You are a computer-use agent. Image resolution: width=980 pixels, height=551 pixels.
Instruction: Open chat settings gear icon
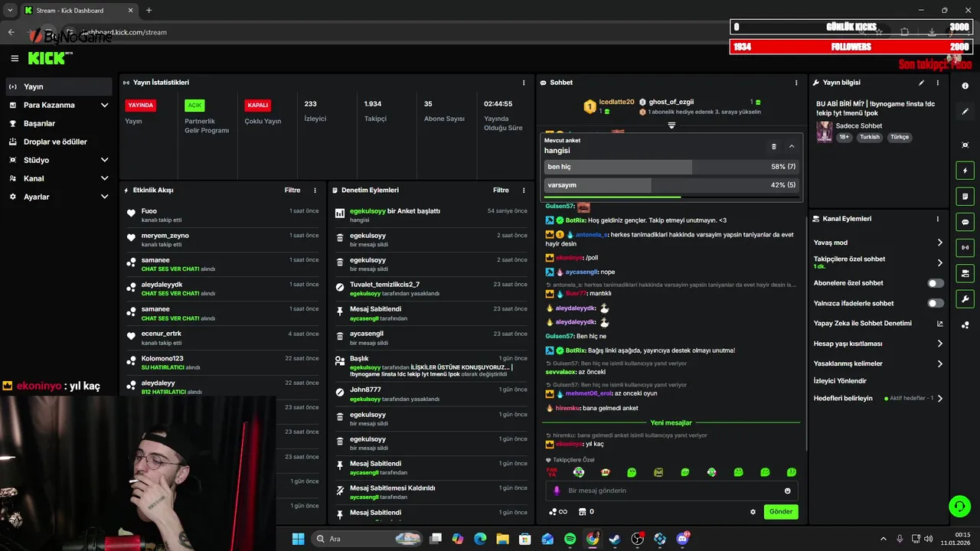point(753,512)
